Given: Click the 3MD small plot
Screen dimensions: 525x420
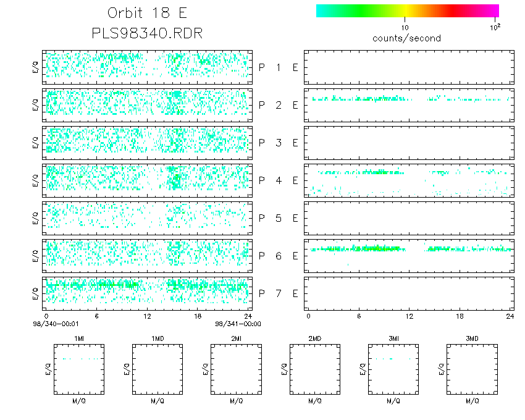Looking at the screenshot, I should point(472,369).
